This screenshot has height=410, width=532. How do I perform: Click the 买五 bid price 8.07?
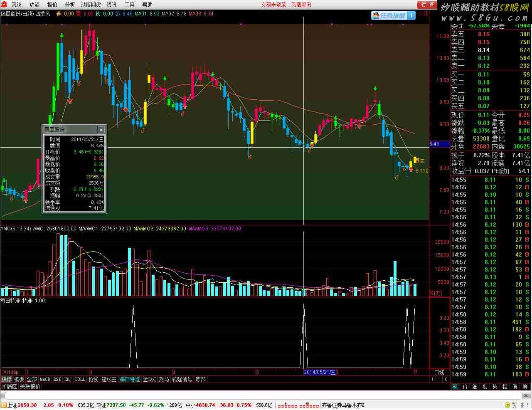(x=483, y=106)
